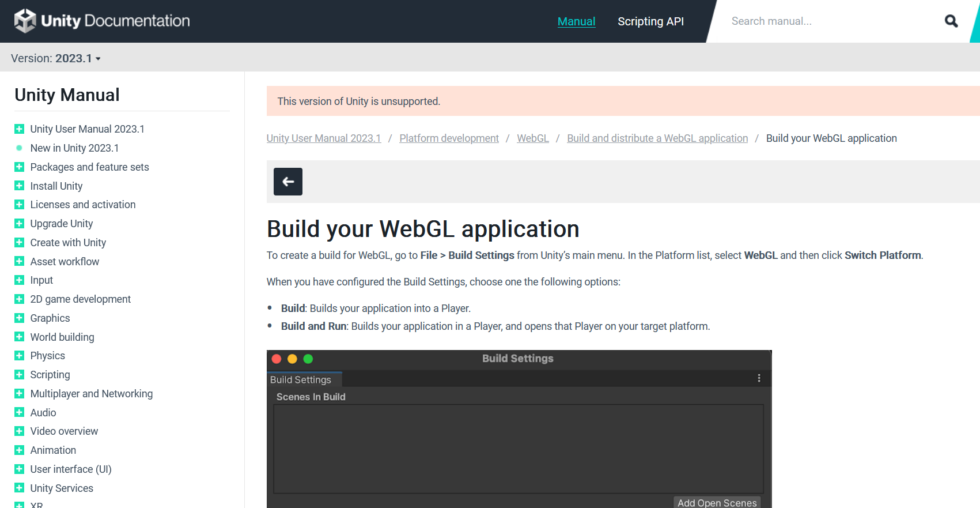The height and width of the screenshot is (508, 980).
Task: Click the search magnifier icon
Action: 951,21
